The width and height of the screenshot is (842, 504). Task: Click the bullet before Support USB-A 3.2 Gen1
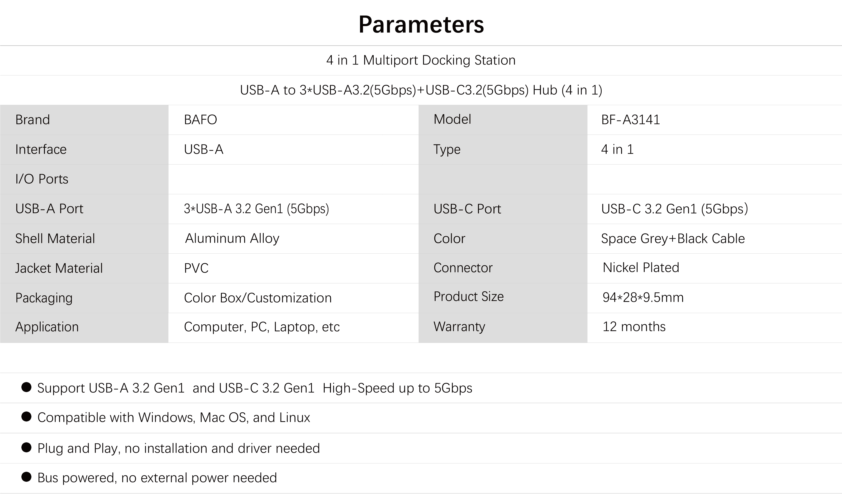point(27,387)
